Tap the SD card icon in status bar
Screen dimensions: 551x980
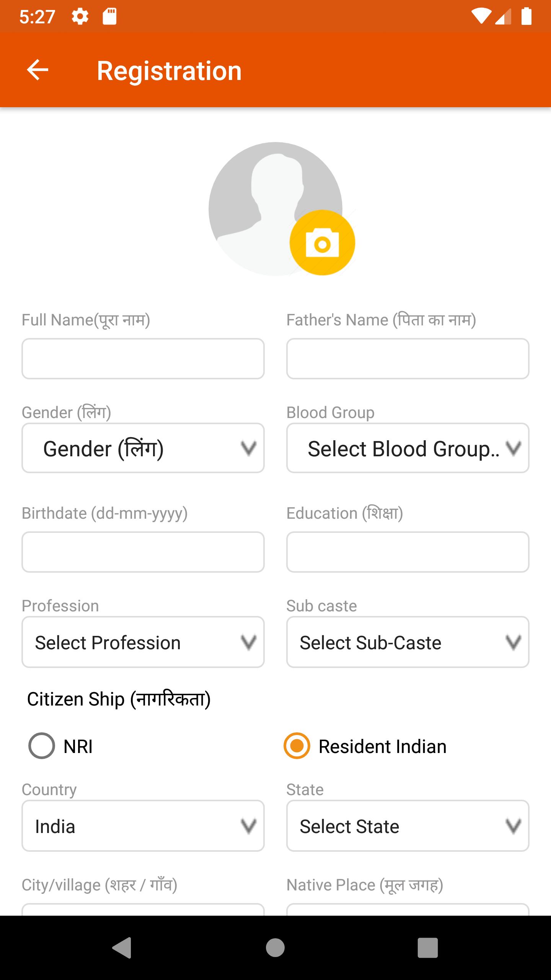click(x=109, y=17)
